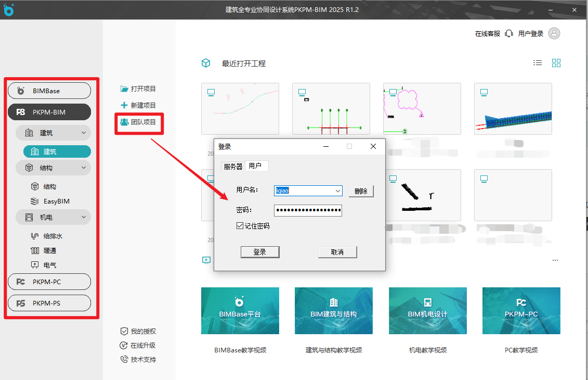Open first recent project with curved line
588x380 pixels.
(x=240, y=108)
